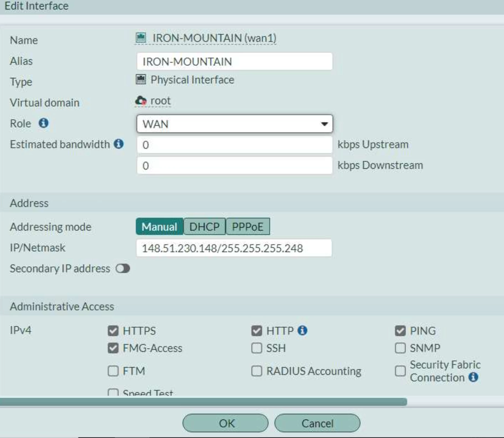
Task: Uncheck the HTTPS access checkbox
Action: 113,331
